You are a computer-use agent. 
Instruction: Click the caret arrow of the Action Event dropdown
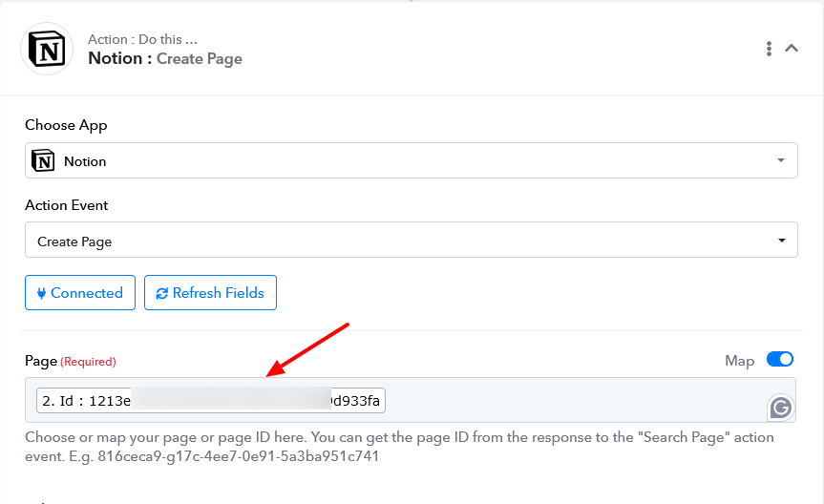782,241
